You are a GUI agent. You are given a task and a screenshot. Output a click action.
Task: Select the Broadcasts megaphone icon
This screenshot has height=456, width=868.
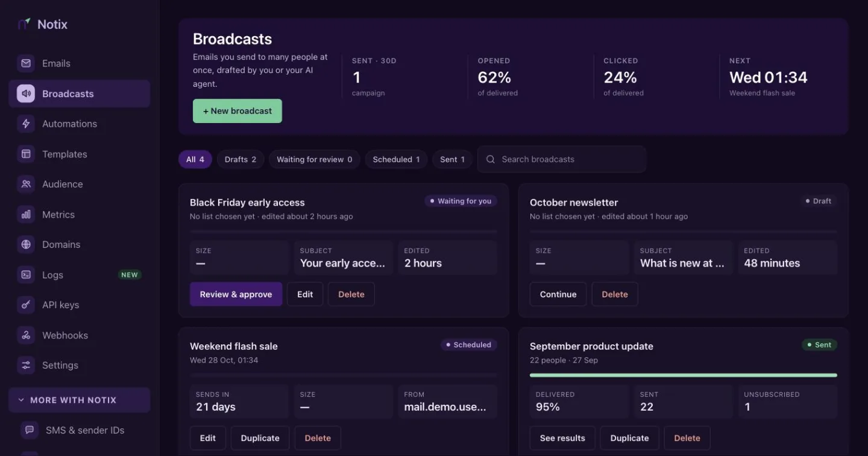click(26, 93)
